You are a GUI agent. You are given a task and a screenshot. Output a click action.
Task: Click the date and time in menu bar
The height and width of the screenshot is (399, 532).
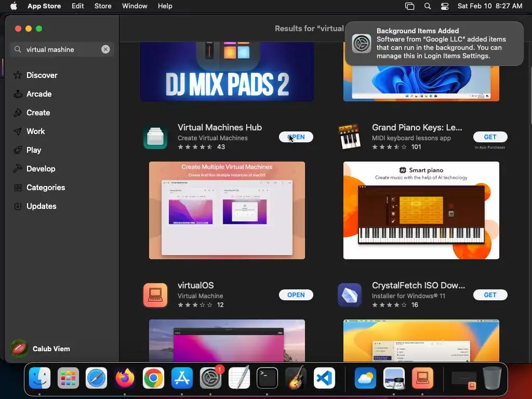pyautogui.click(x=489, y=6)
